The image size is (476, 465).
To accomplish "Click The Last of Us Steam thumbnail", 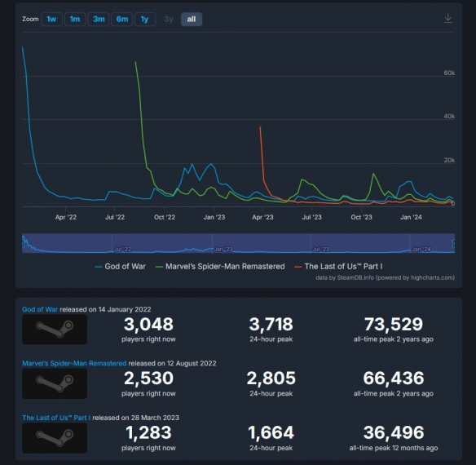I will coord(55,438).
